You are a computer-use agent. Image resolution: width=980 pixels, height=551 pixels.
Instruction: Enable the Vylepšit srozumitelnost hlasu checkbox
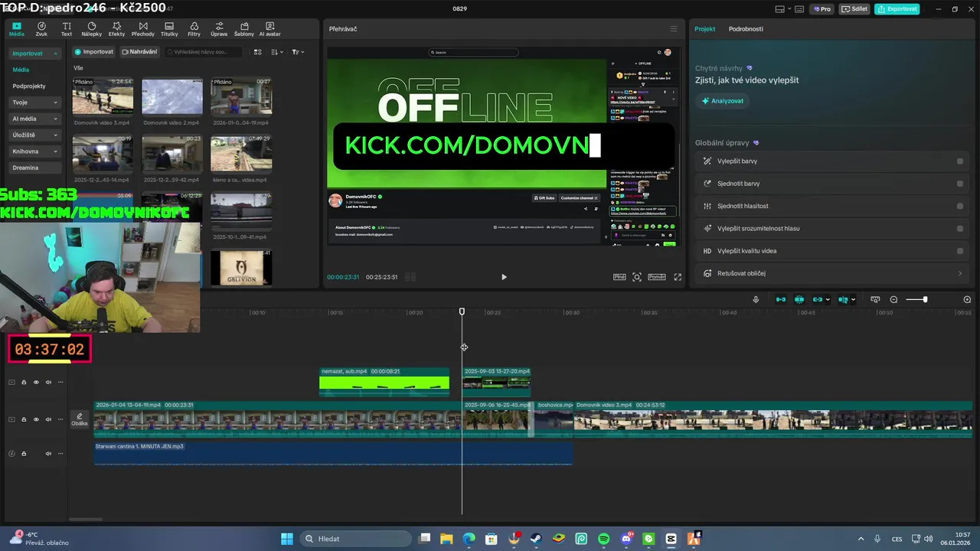point(960,228)
